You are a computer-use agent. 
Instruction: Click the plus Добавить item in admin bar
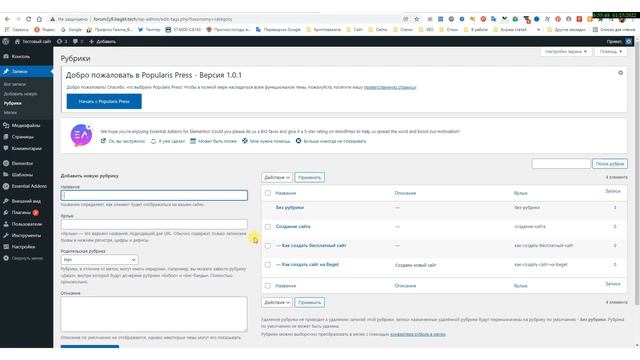(102, 41)
